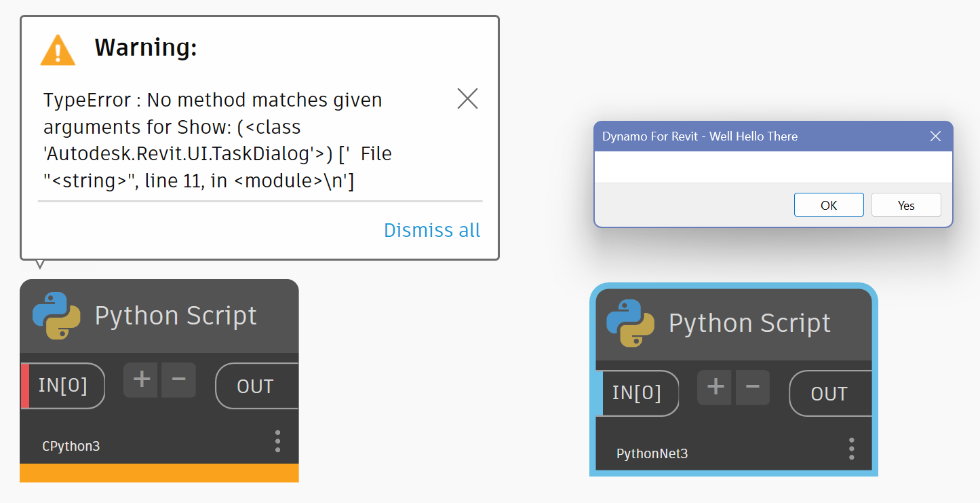Open the three-dot menu on PythonNet3 node
This screenshot has height=503, width=980.
point(851,449)
